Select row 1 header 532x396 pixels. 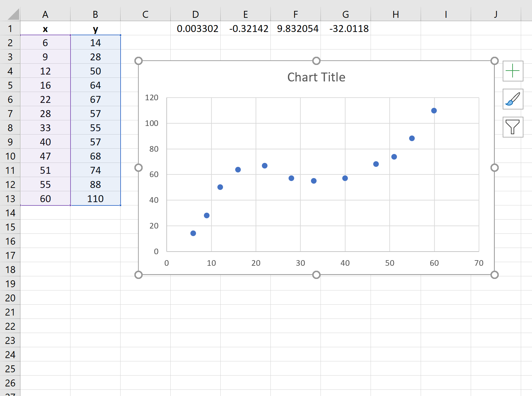(x=10, y=29)
